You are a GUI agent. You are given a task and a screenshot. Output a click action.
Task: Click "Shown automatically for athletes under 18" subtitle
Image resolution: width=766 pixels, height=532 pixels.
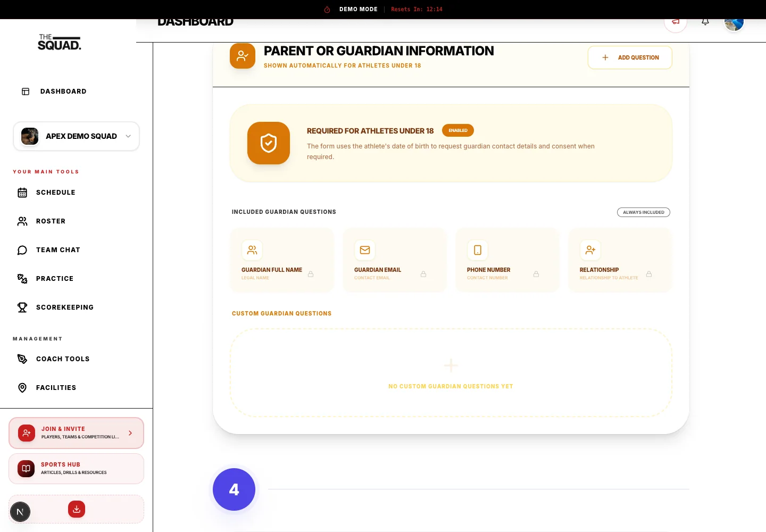pos(343,65)
